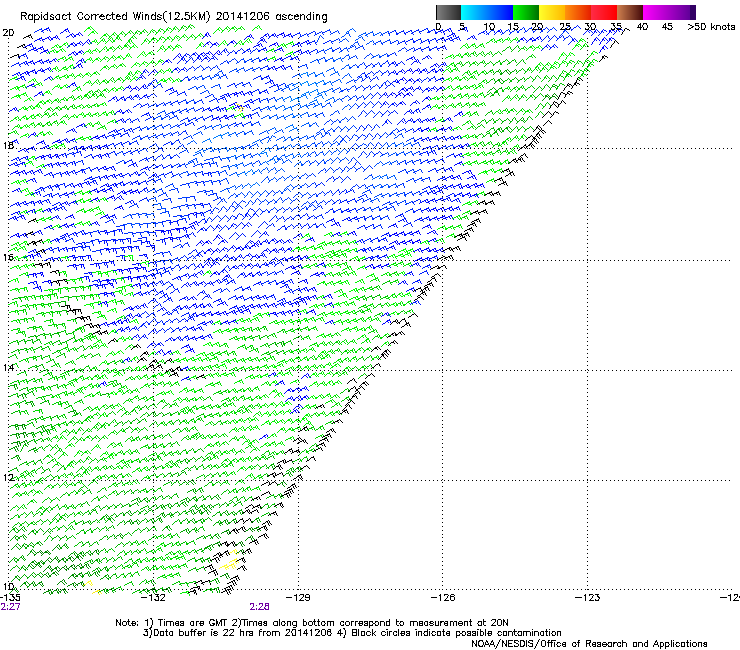Click the blue 10-15 knots color swatch
This screenshot has width=740, height=650.
pyautogui.click(x=500, y=13)
